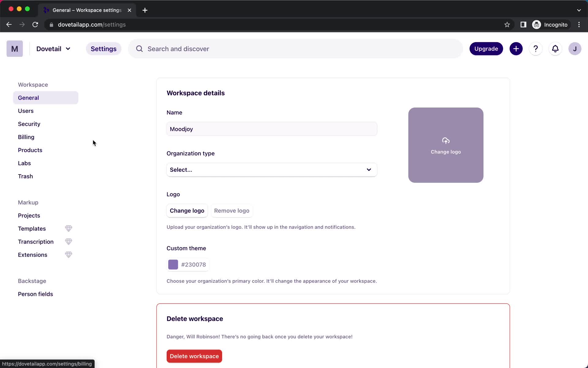Click the #230078 hex color value
Image resolution: width=588 pixels, height=368 pixels.
pyautogui.click(x=194, y=265)
